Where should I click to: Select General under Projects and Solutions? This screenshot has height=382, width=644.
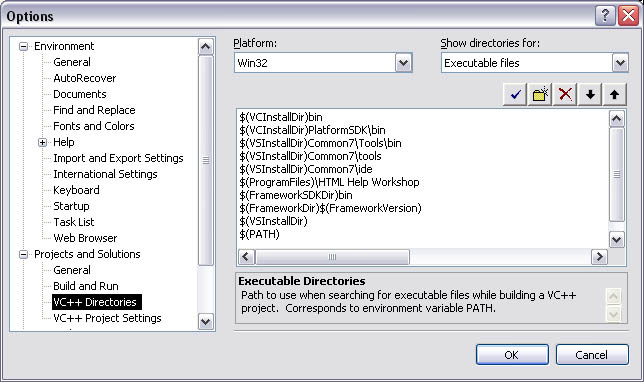[x=72, y=270]
